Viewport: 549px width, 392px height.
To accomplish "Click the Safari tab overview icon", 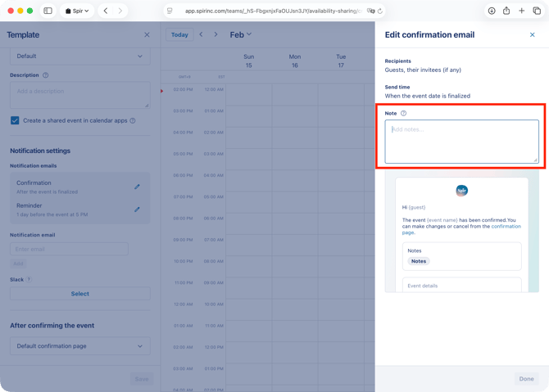I will pos(537,11).
